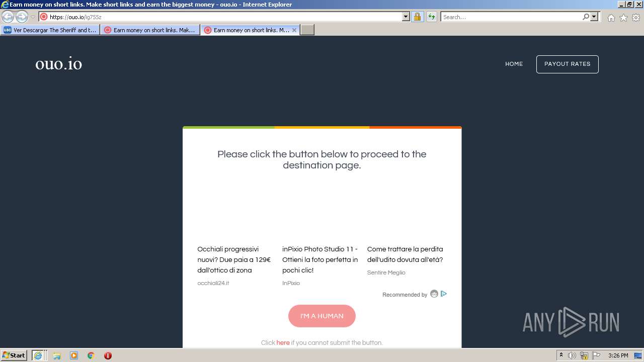Click the Recommended by label

[x=405, y=295]
